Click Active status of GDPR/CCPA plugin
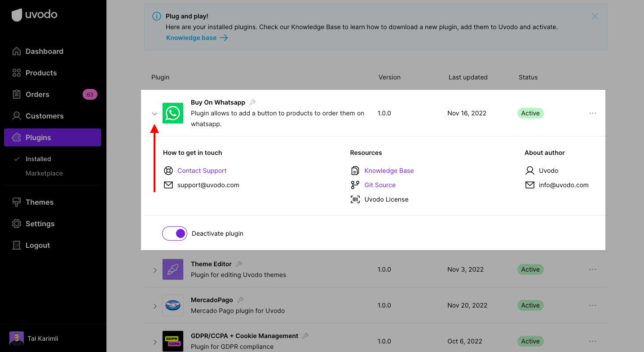The width and height of the screenshot is (644, 352). 530,341
